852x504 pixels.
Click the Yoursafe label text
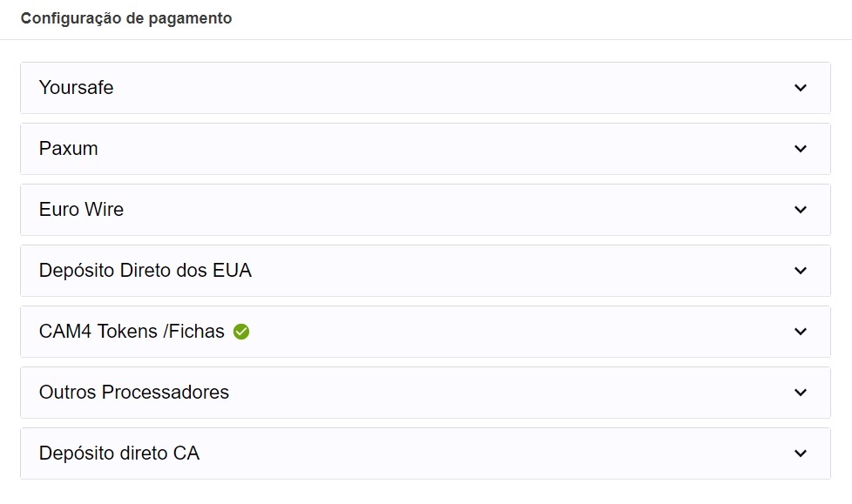(77, 88)
